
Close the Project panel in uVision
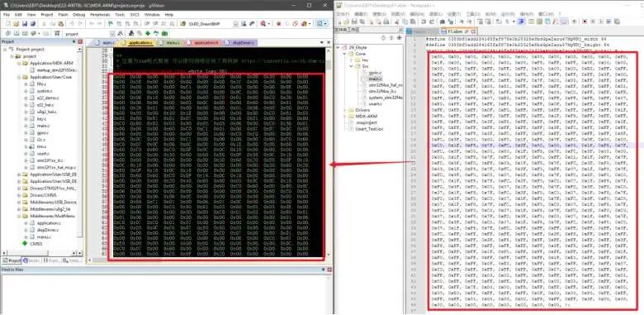click(80, 41)
